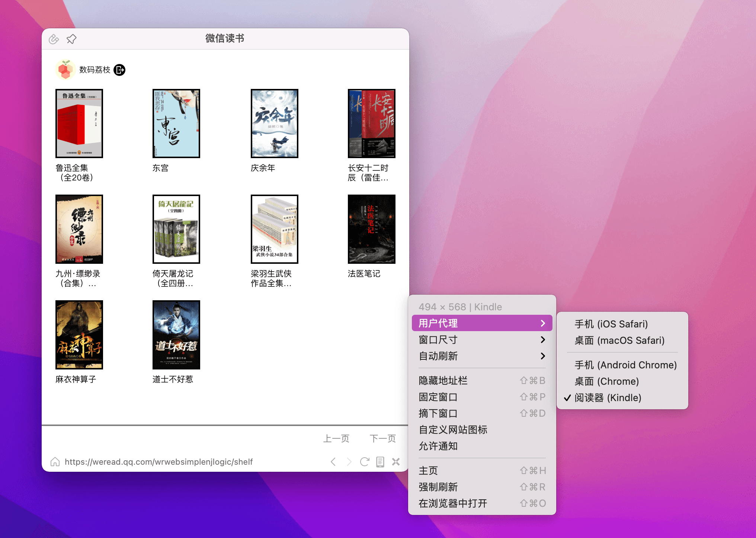Click the home icon in the address bar

click(54, 461)
